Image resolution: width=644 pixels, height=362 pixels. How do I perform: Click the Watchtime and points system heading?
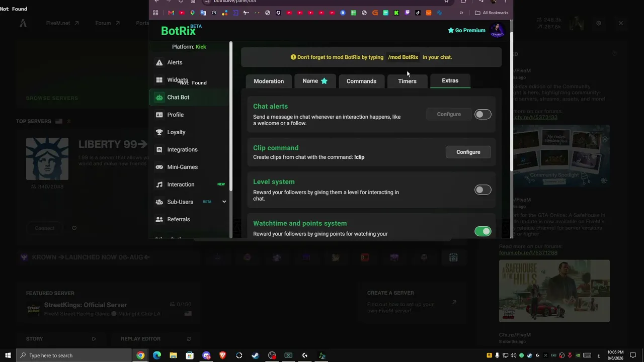tap(300, 223)
